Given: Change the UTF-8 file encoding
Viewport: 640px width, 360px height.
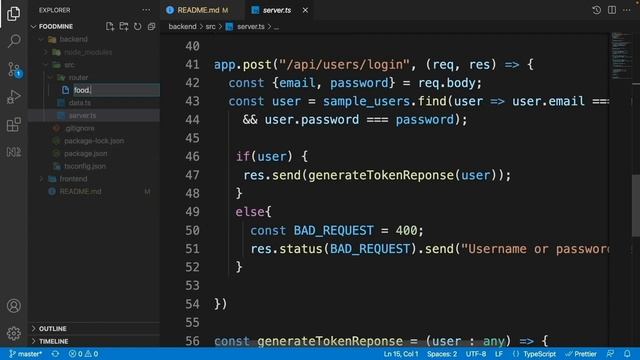Looking at the screenshot, I should coord(476,354).
